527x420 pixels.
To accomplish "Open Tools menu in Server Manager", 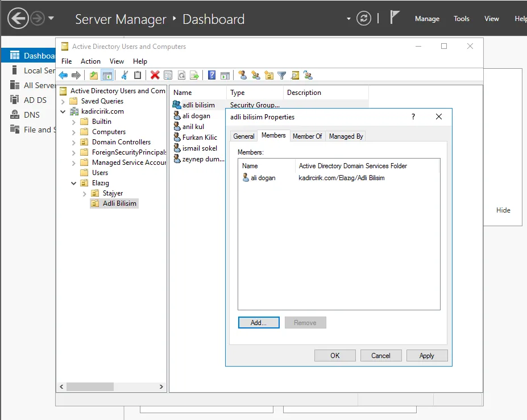I will (x=461, y=19).
